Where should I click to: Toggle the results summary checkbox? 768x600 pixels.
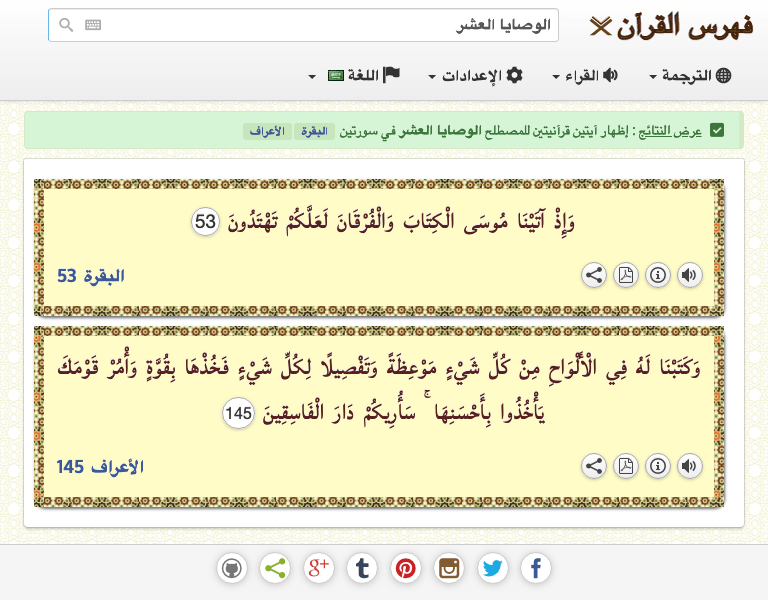(x=716, y=131)
